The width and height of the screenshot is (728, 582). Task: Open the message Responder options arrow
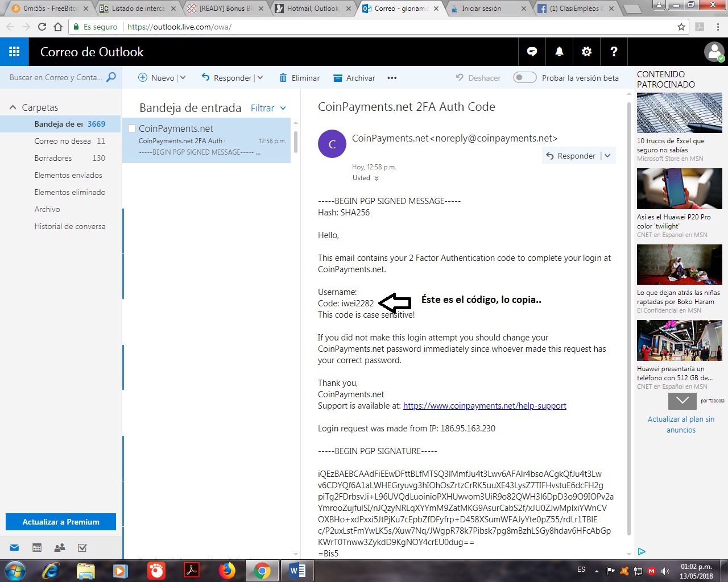pyautogui.click(x=607, y=156)
